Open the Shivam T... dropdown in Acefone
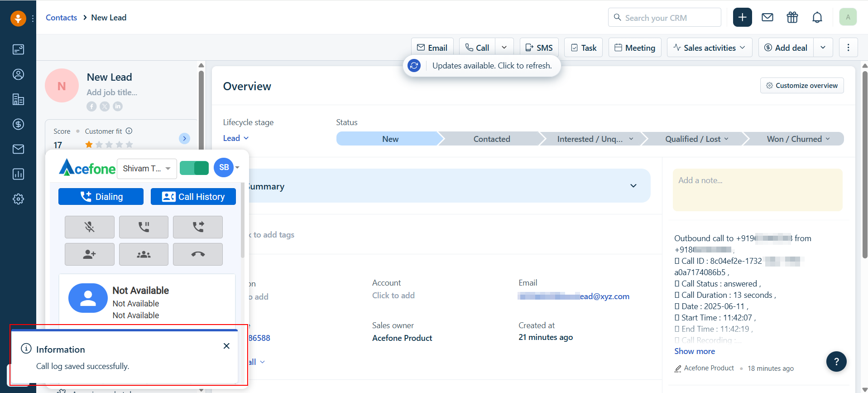Viewport: 868px width, 393px height. click(147, 168)
